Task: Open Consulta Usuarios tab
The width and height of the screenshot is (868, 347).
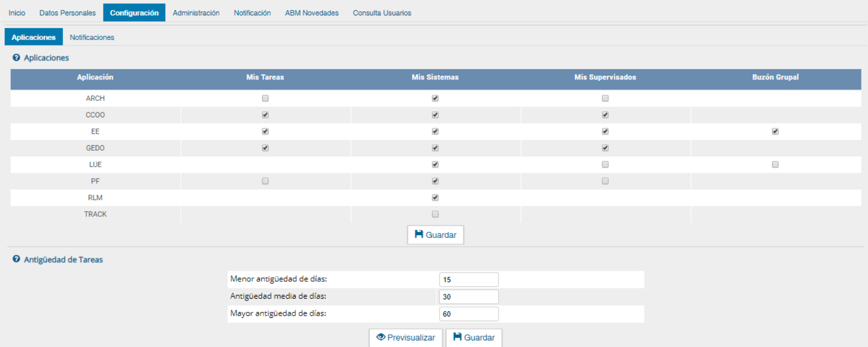Action: (x=381, y=13)
